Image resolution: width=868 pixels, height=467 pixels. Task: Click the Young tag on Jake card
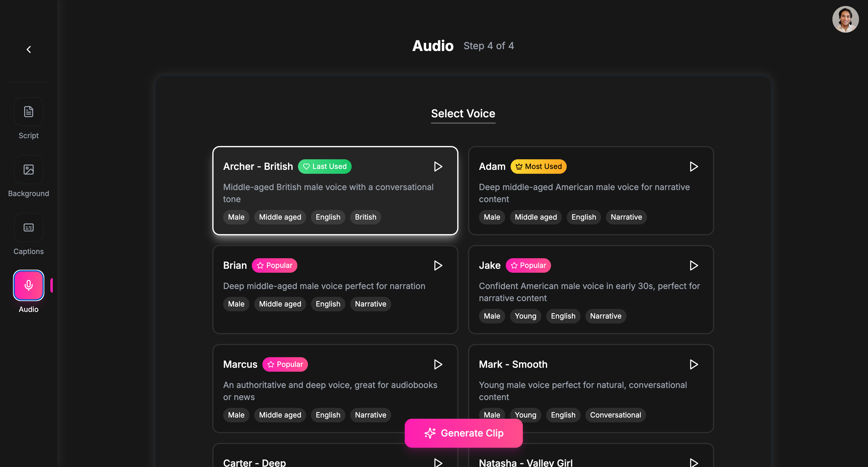point(525,316)
